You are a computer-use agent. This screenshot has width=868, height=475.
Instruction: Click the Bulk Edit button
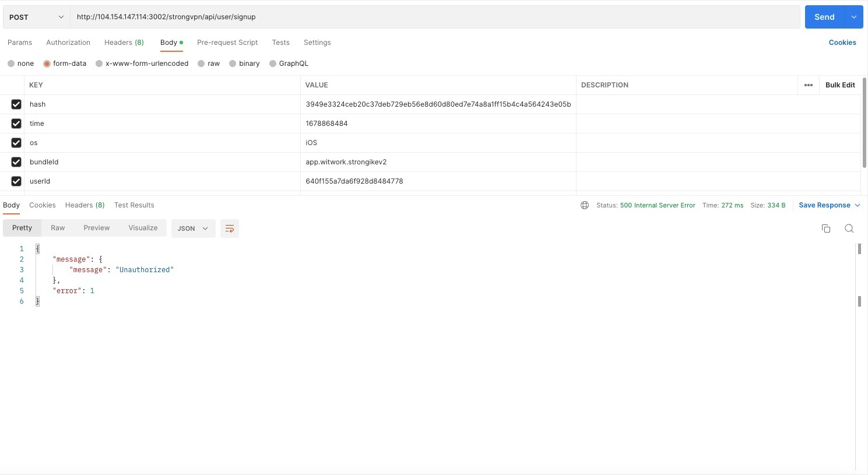[x=840, y=85]
